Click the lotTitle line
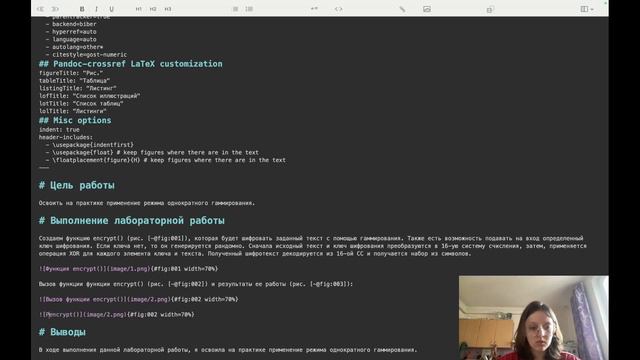Viewport: 640px width, 360px height. tap(81, 104)
